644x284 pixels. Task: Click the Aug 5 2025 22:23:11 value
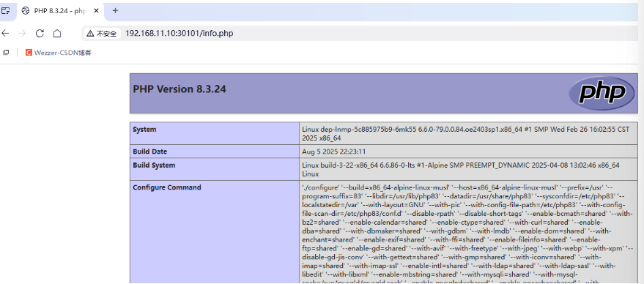[x=333, y=152]
